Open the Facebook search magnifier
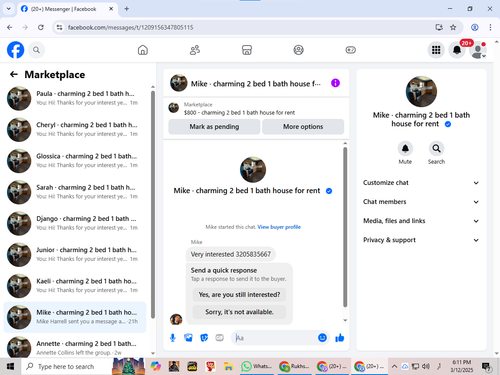Image resolution: width=500 pixels, height=375 pixels. 36,50
